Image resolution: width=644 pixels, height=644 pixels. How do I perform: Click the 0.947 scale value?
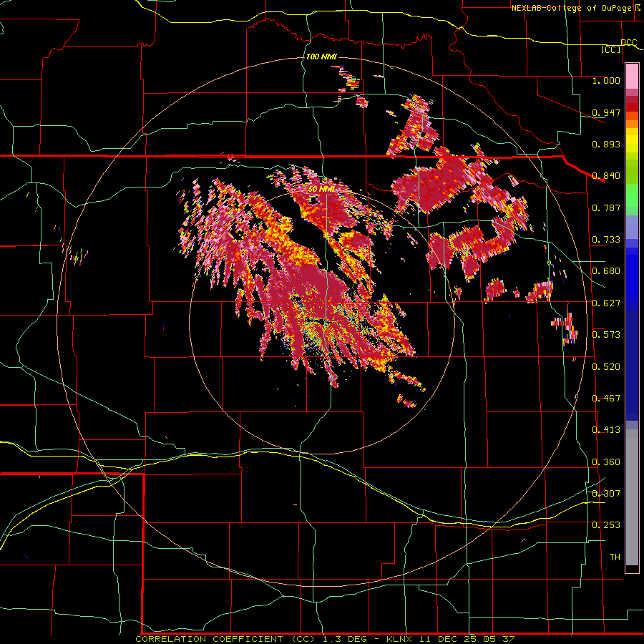[606, 112]
